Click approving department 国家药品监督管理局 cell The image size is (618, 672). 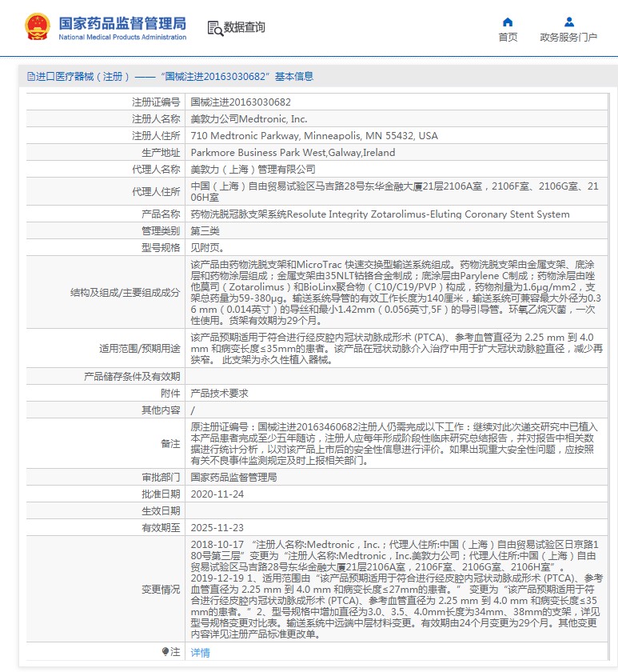(x=233, y=478)
